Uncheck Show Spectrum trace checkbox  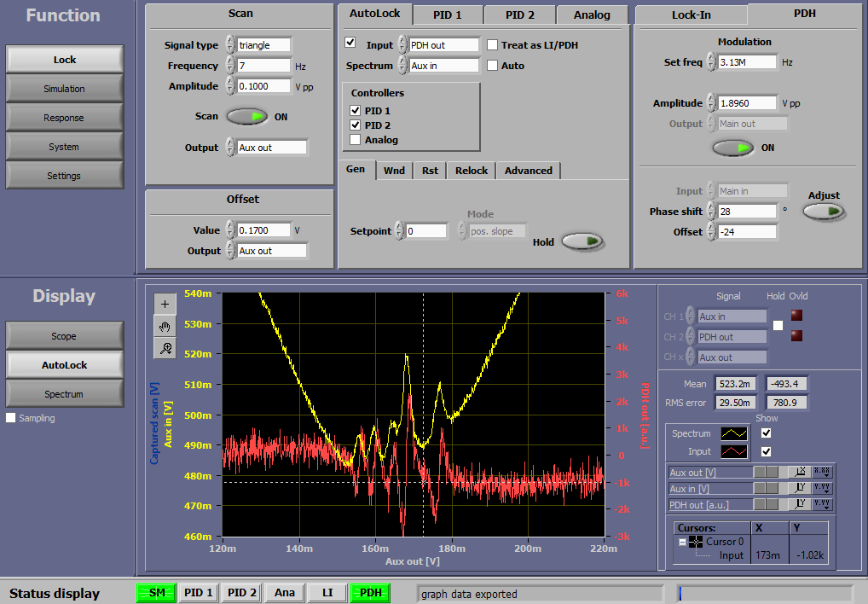[767, 433]
